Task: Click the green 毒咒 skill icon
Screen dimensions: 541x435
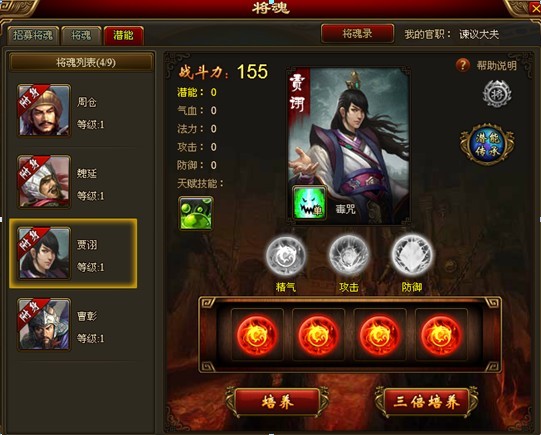Action: (309, 203)
